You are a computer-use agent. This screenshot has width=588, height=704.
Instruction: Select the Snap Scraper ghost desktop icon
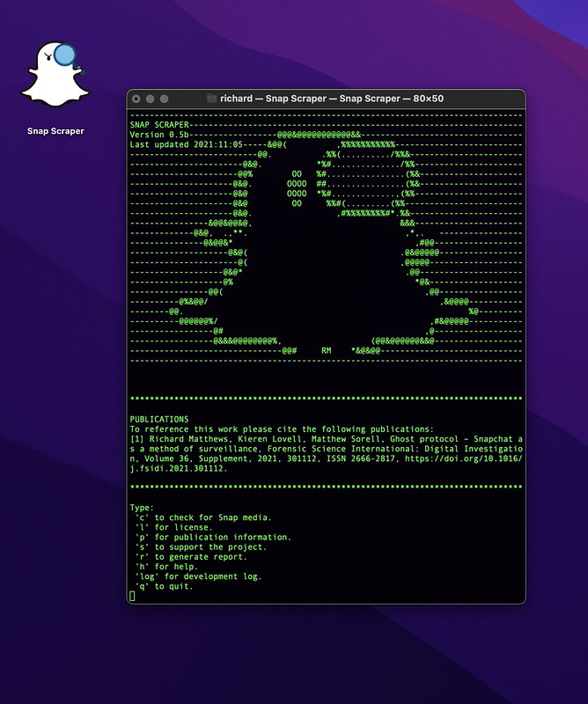[55, 74]
